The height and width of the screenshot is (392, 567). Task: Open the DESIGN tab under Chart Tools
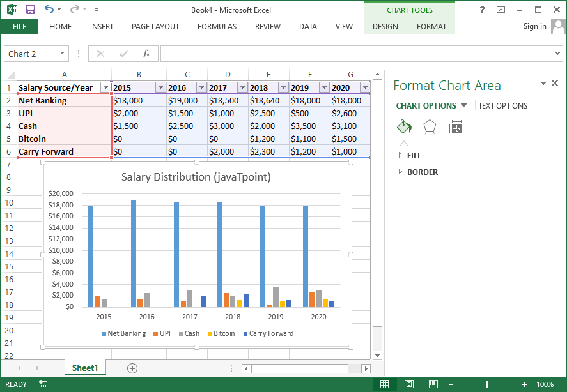click(x=385, y=27)
